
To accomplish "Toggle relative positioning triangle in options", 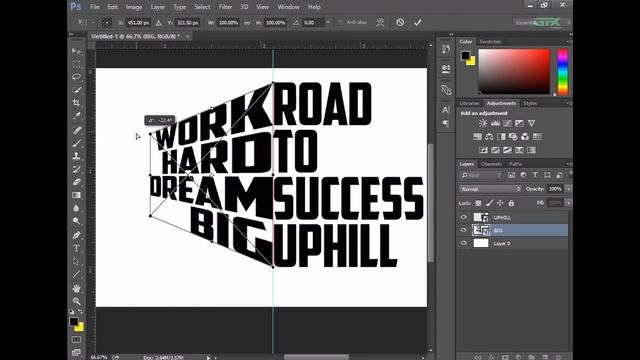I will (x=159, y=23).
